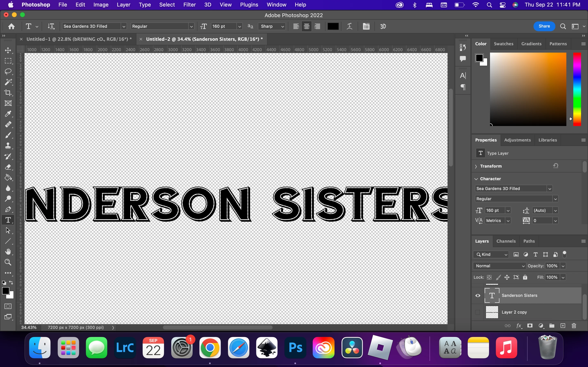This screenshot has width=588, height=367.
Task: Select the Zoom tool
Action: click(8, 262)
